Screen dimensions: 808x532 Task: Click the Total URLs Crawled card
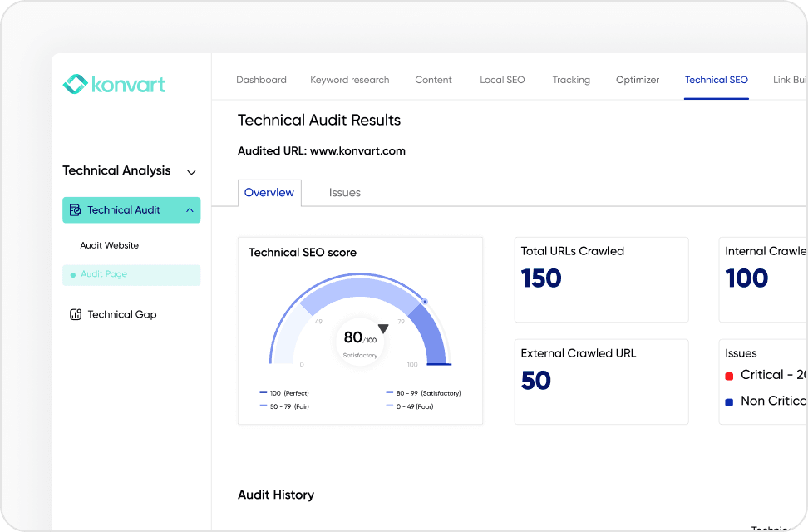click(x=601, y=279)
